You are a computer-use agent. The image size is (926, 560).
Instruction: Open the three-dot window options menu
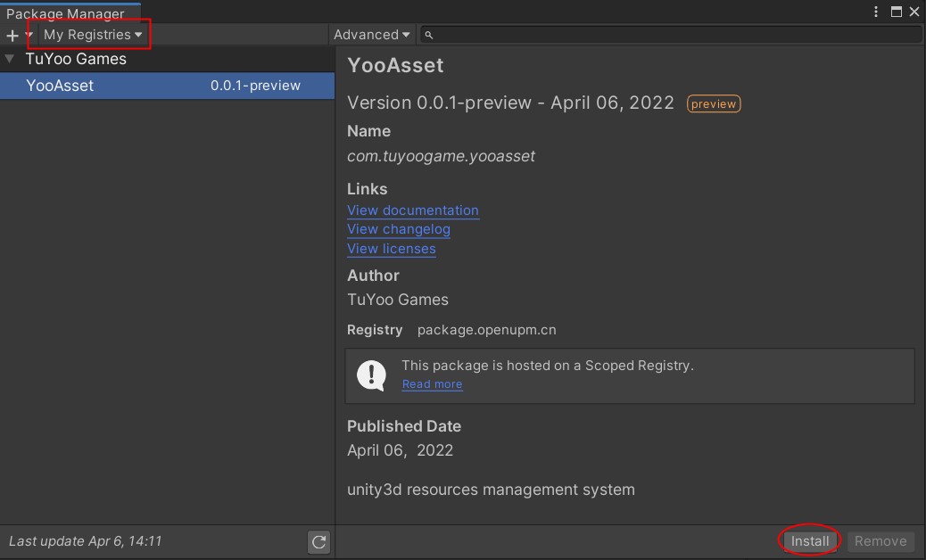tap(876, 12)
